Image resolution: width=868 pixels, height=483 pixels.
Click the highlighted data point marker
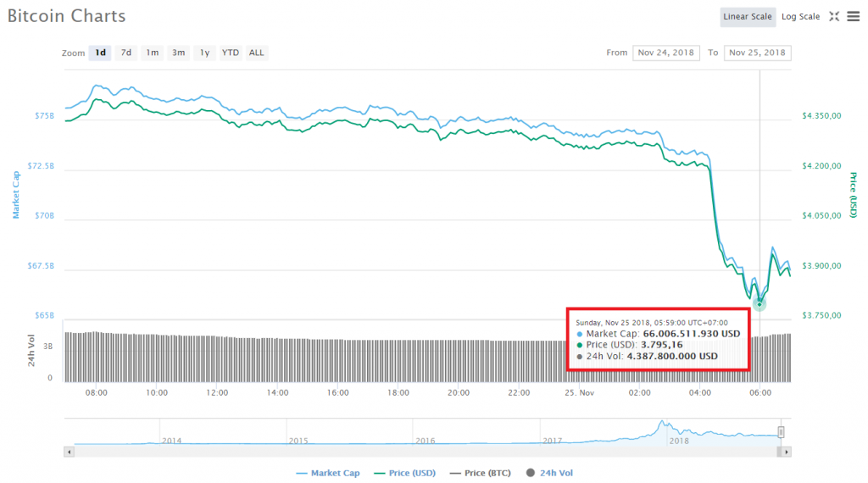tap(759, 303)
